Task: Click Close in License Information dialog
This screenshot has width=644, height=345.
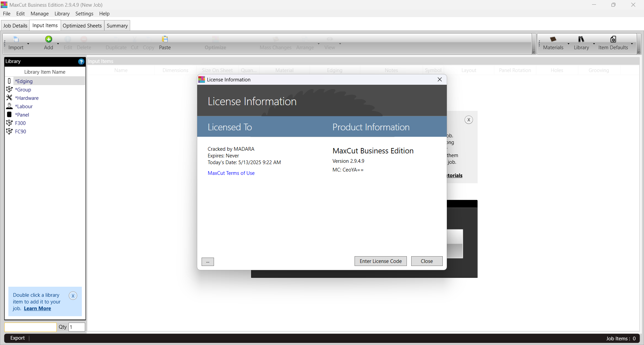Action: tap(427, 261)
